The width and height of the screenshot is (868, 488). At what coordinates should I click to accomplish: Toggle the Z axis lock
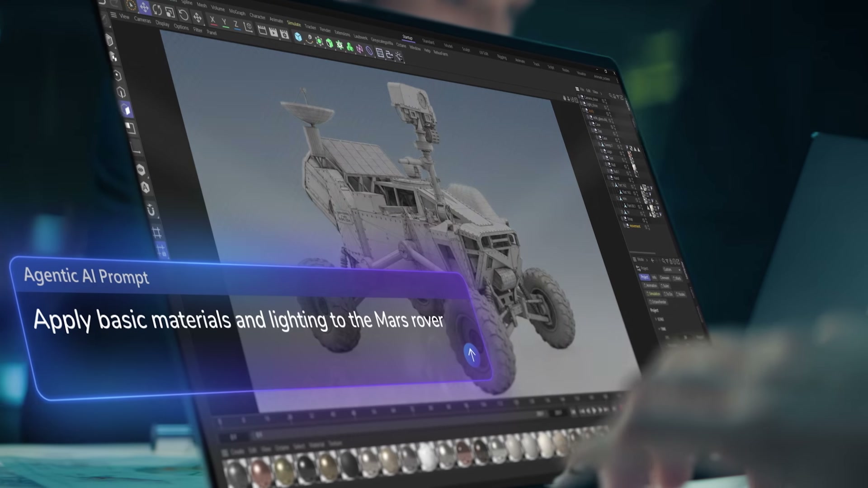pyautogui.click(x=236, y=25)
